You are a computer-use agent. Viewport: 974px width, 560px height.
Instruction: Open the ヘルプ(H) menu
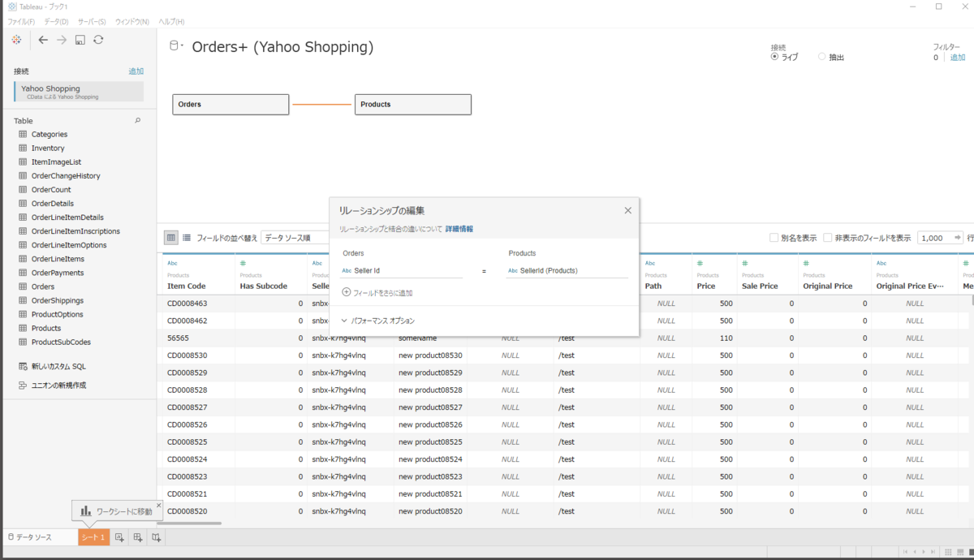pos(171,21)
